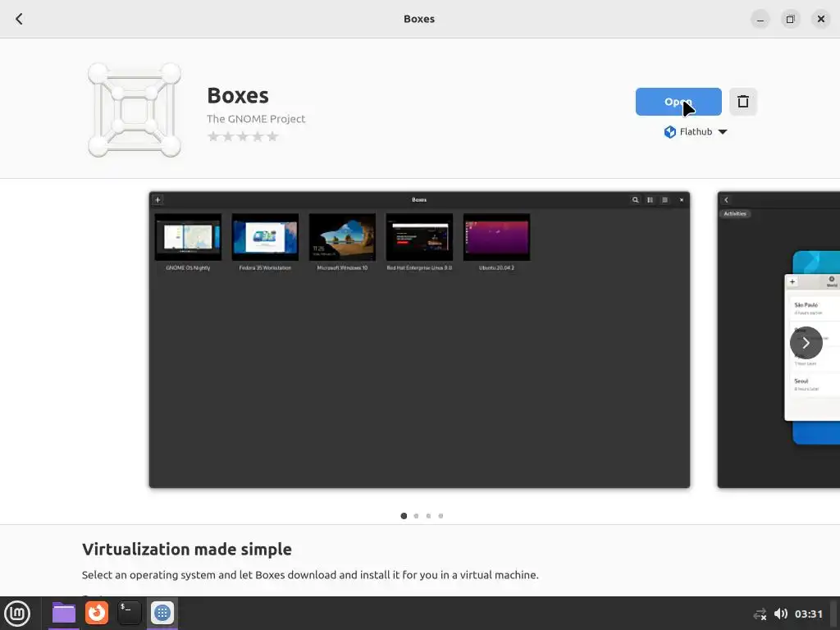
Task: Select the second carousel page dot
Action: [416, 516]
